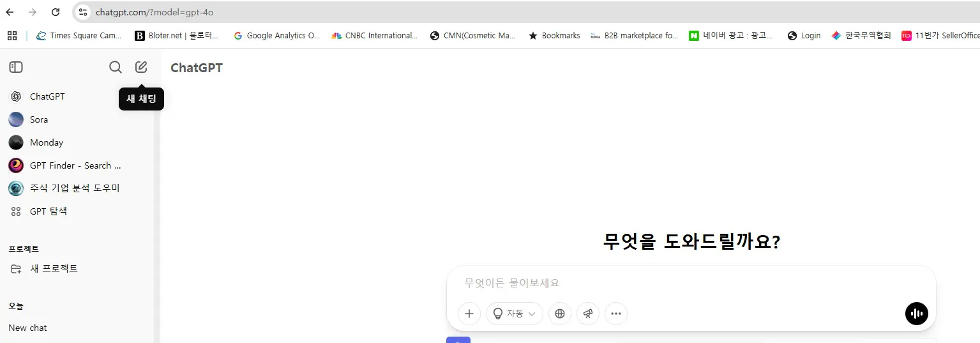
Task: Start voice mode with the waveform button
Action: (x=917, y=314)
